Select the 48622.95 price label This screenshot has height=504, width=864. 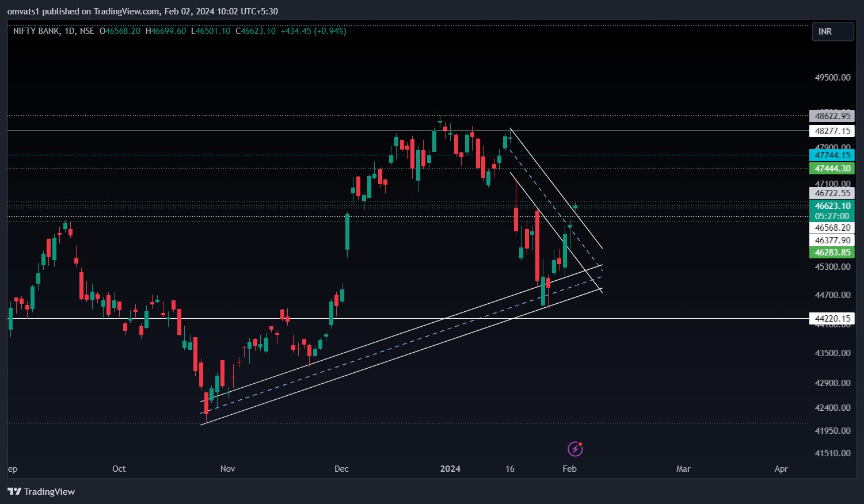click(832, 116)
